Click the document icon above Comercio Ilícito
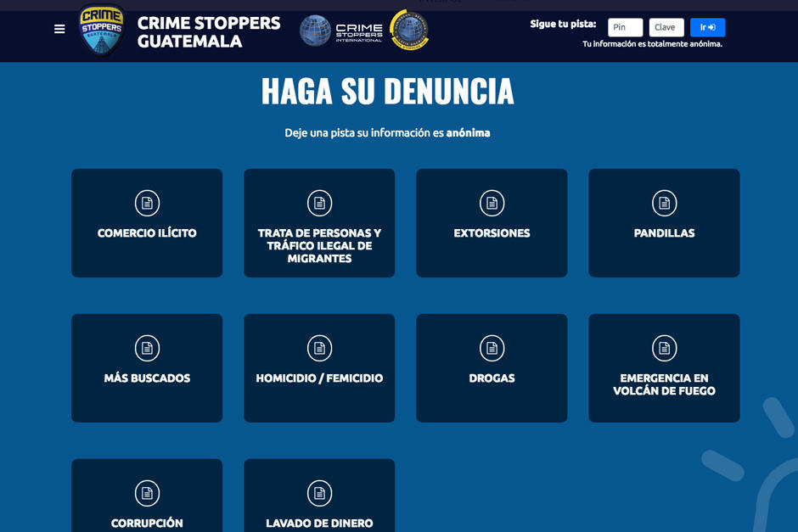Viewport: 798px width, 532px height. tap(147, 203)
